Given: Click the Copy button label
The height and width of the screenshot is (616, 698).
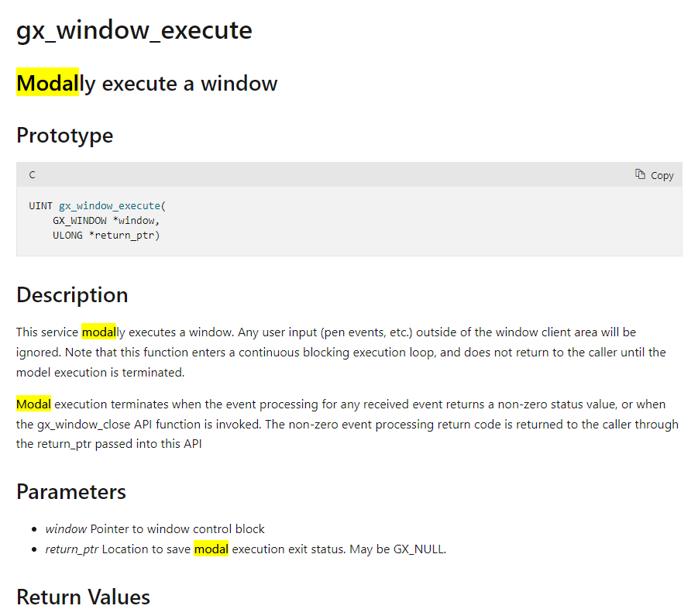Looking at the screenshot, I should pos(662,175).
